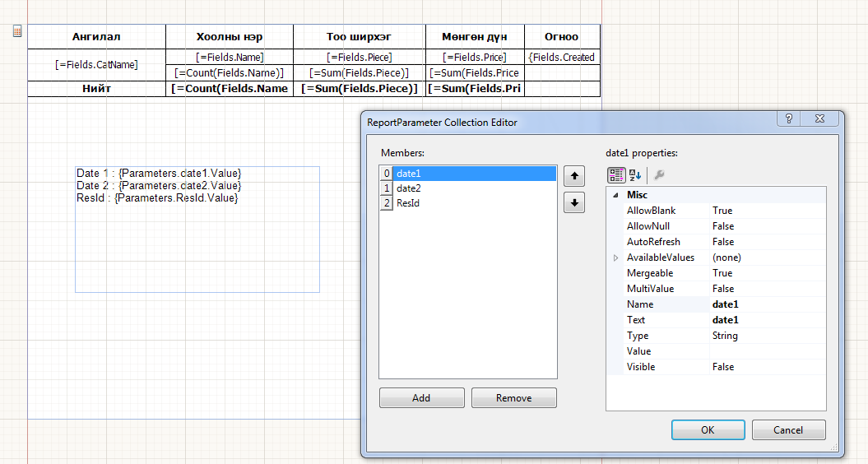Click the empty Value property field
868x464 pixels.
767,351
